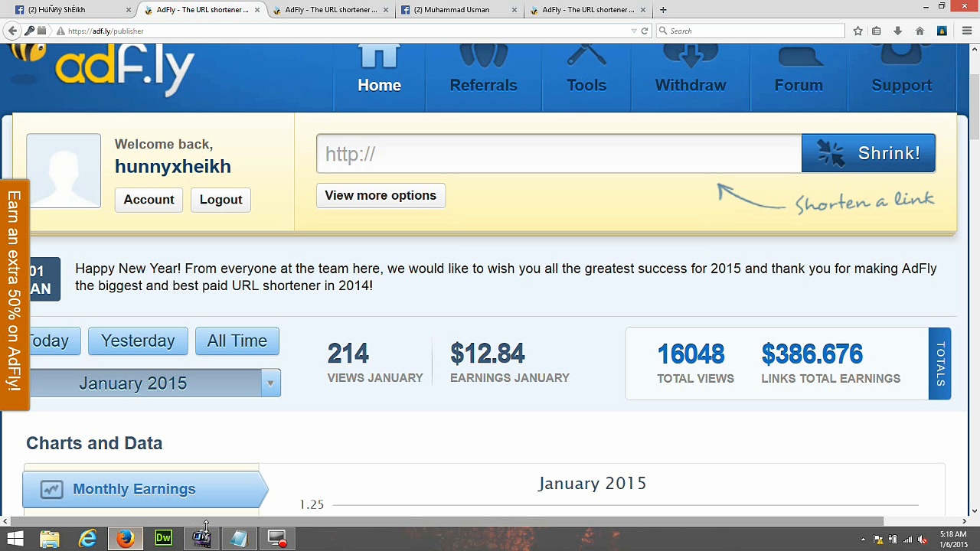Show All Time statistics
The width and height of the screenshot is (980, 551).
(237, 341)
